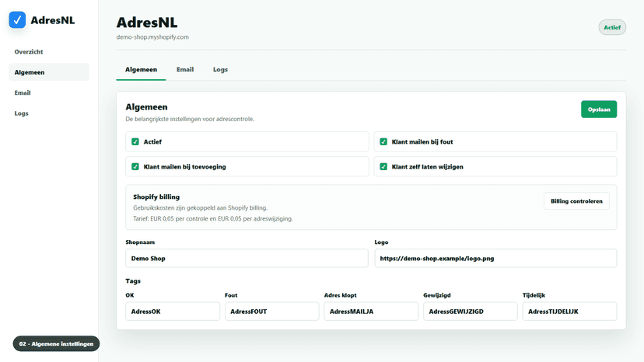The height and width of the screenshot is (362, 644).
Task: Open the Logs tab
Action: coord(220,69)
